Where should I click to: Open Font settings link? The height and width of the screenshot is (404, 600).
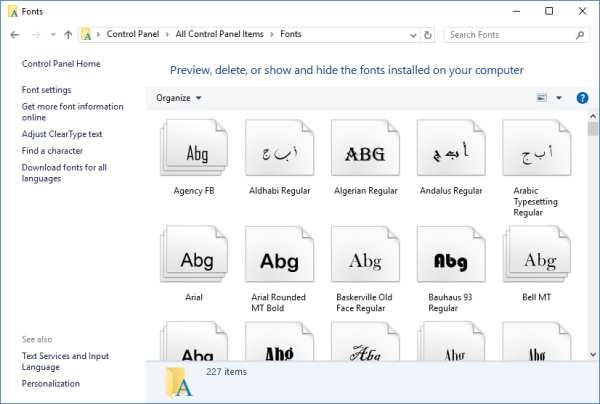pos(46,90)
